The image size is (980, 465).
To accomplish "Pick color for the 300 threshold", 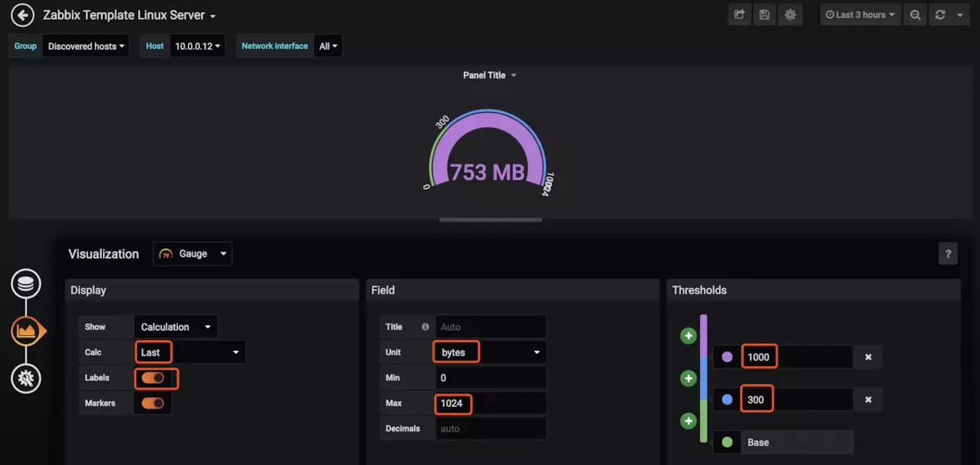I will click(728, 400).
